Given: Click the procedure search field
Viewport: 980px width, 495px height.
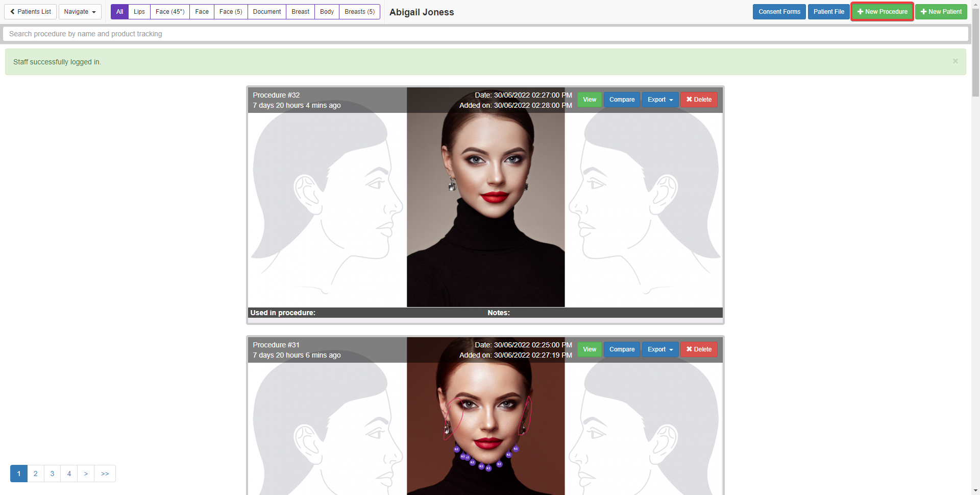Looking at the screenshot, I should pyautogui.click(x=485, y=34).
